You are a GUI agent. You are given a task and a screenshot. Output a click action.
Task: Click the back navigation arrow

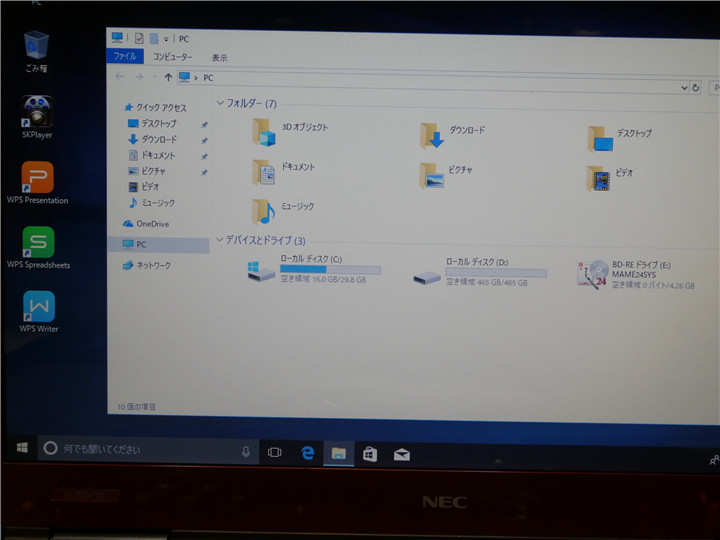[x=119, y=76]
